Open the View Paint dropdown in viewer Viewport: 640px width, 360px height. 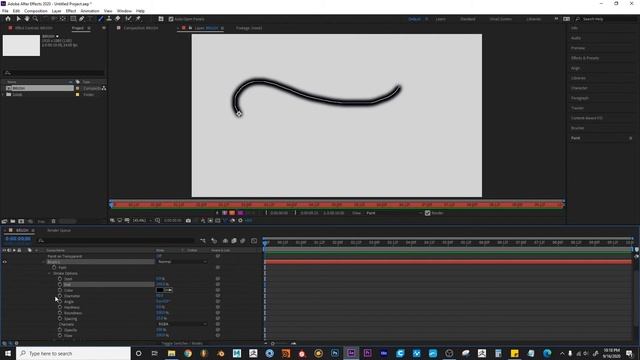coord(394,213)
